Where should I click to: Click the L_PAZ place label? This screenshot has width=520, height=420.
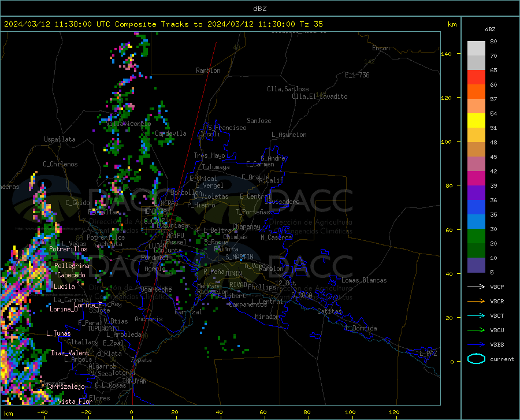[x=428, y=354]
